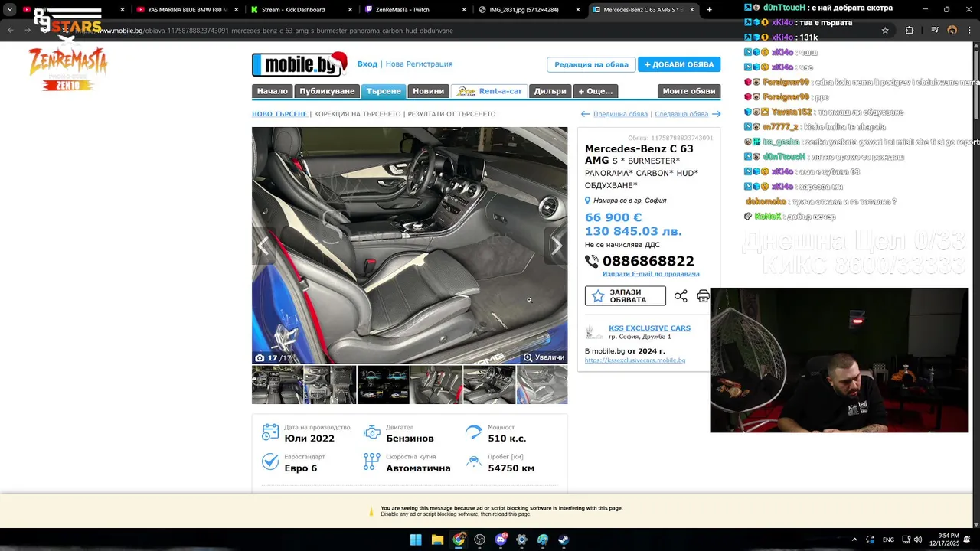
Task: Open Моите обяви
Action: (x=689, y=91)
